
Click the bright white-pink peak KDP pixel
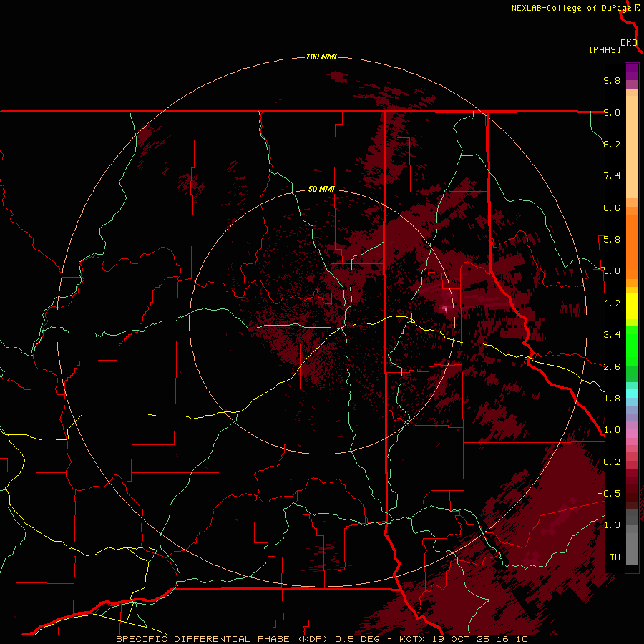tap(445, 308)
